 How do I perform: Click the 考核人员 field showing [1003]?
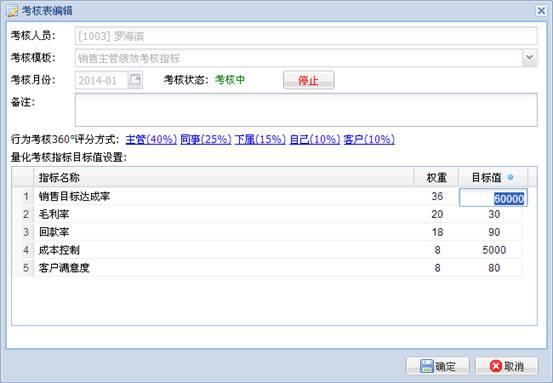click(x=306, y=36)
